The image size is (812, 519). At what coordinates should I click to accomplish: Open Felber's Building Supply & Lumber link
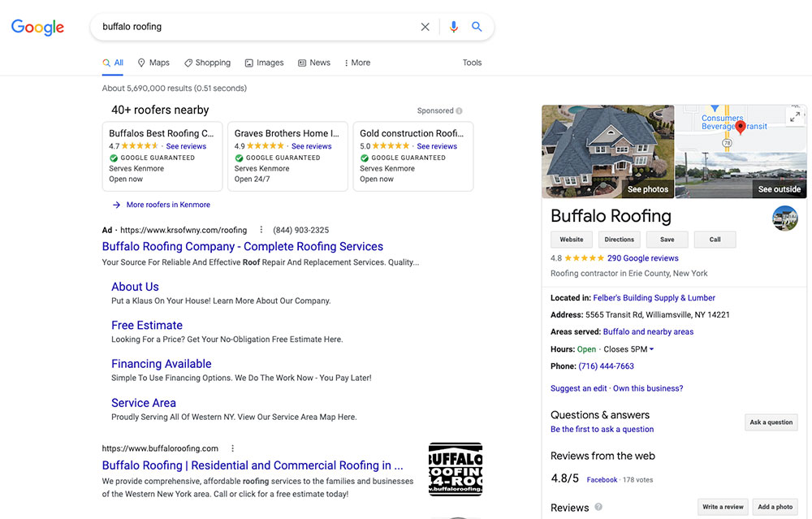click(654, 298)
